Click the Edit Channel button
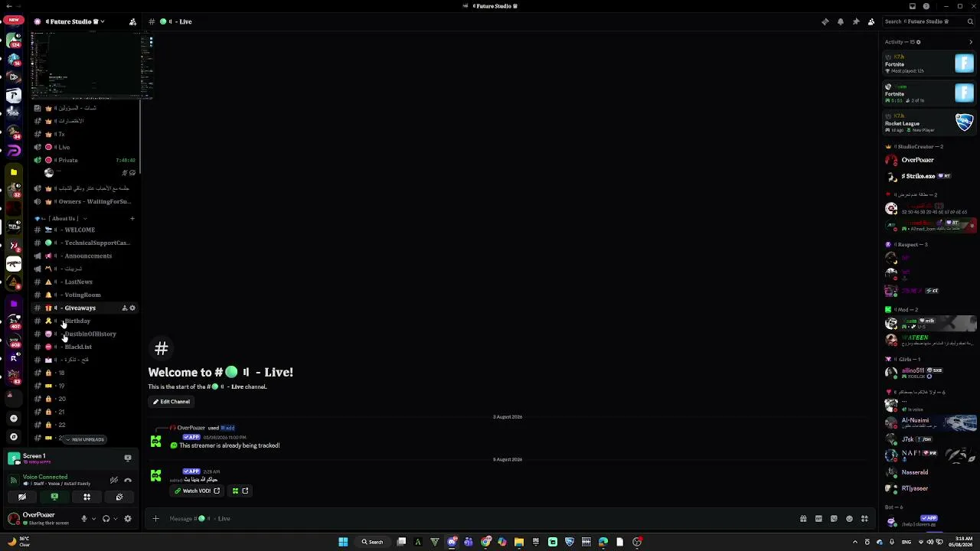Image resolution: width=980 pixels, height=551 pixels. pos(171,402)
